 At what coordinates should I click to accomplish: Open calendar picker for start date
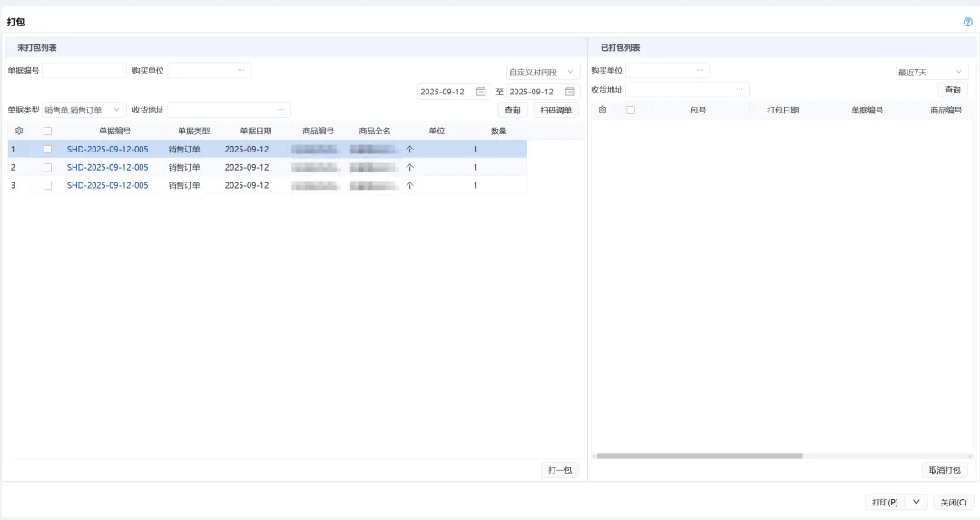481,92
